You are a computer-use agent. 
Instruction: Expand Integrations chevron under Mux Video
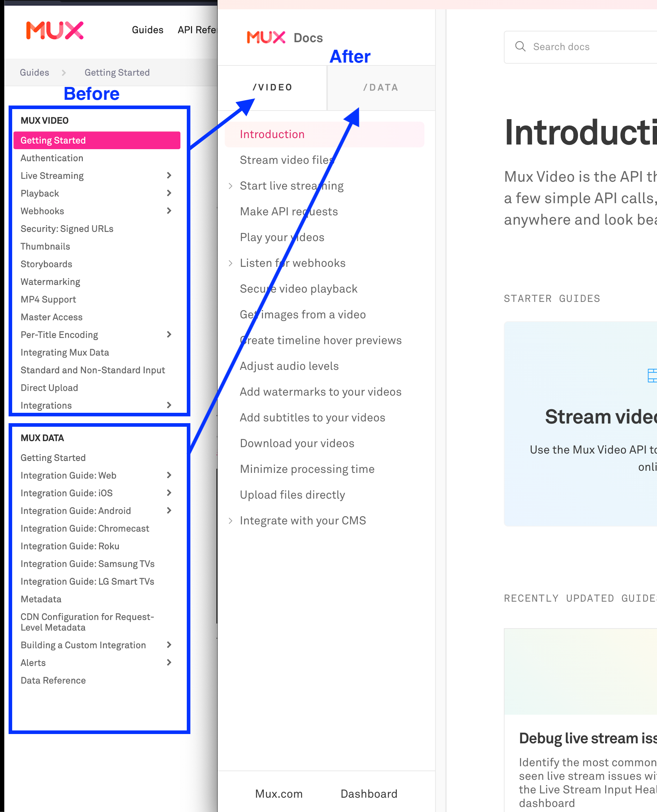[x=169, y=405]
